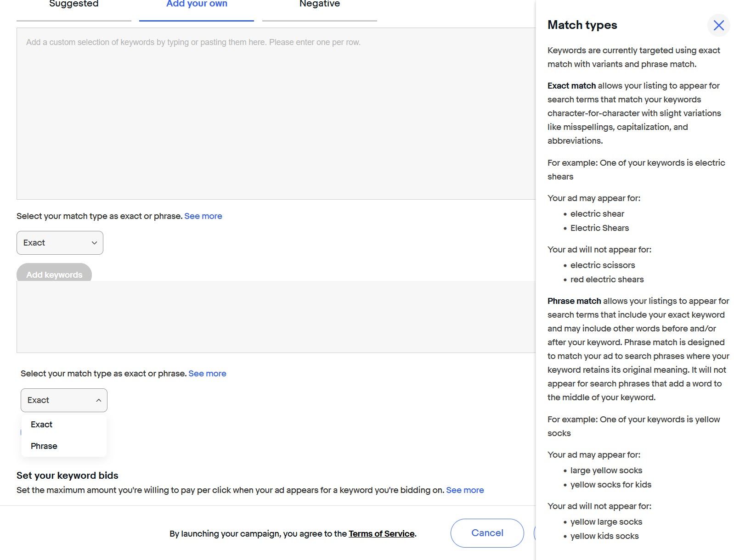Open See more link above upper Exact dropdown

point(203,216)
